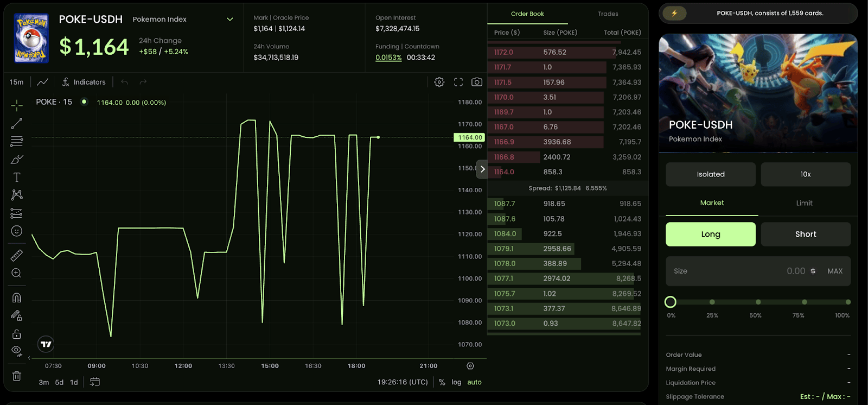Viewport: 868px width, 405px height.
Task: Click the TradingView logo on the chart
Action: pos(46,344)
